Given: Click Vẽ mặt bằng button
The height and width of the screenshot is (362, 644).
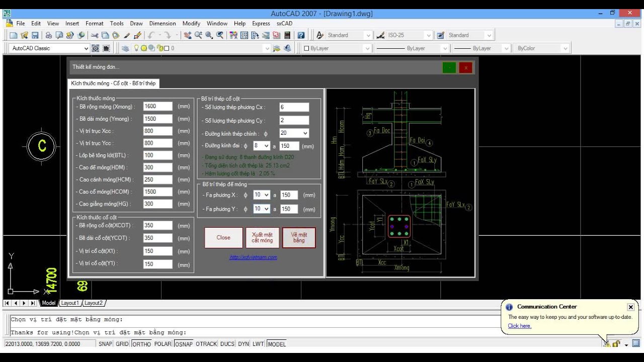Looking at the screenshot, I should coord(299,238).
